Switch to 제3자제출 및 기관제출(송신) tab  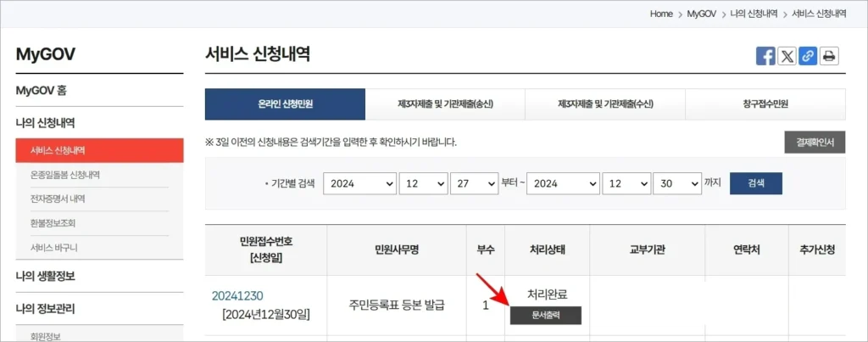pos(445,104)
